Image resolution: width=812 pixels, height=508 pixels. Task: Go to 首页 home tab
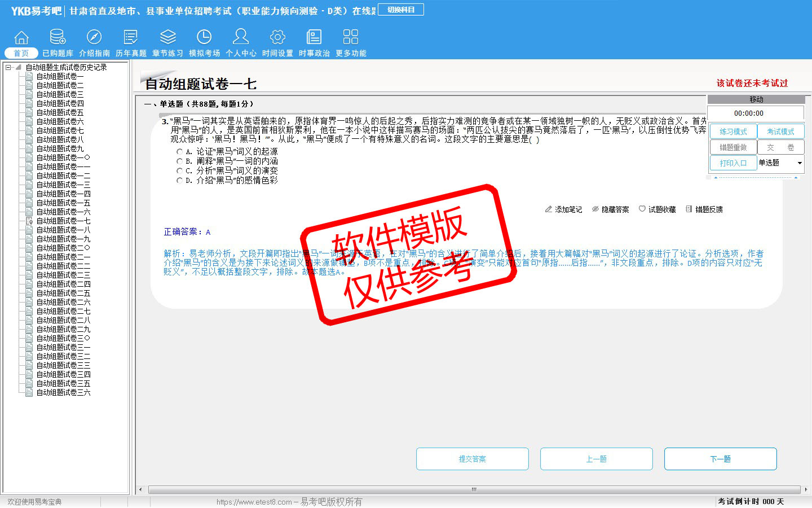click(x=21, y=53)
